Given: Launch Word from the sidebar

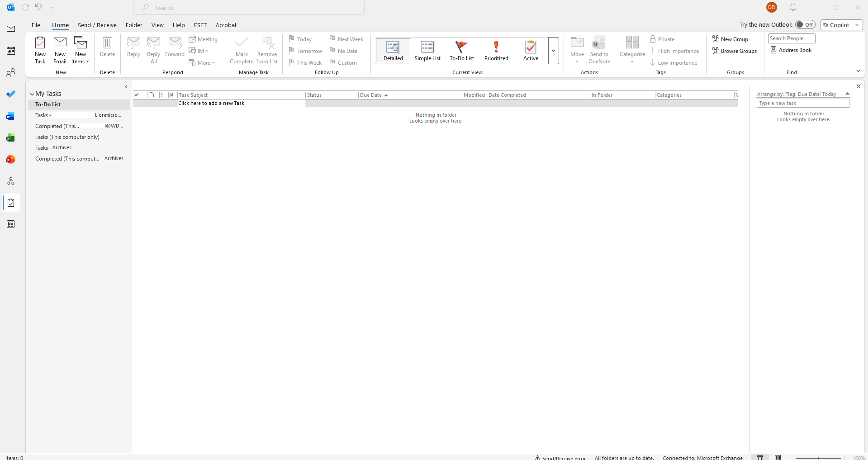Looking at the screenshot, I should [11, 116].
